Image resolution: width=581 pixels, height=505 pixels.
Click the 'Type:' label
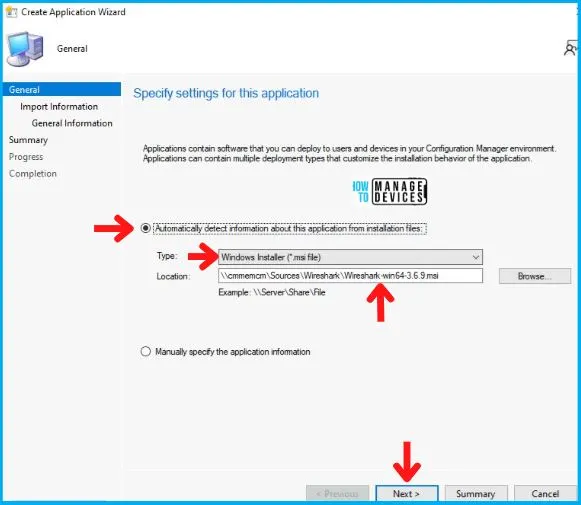[167, 256]
